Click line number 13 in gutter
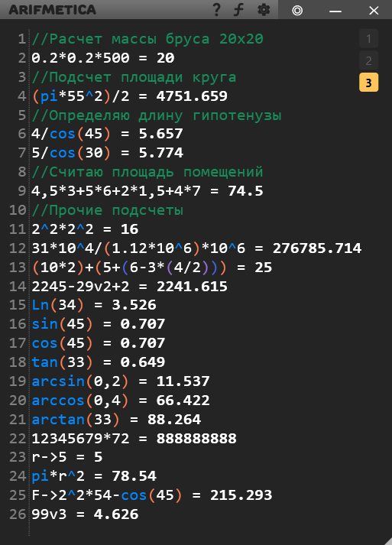Viewport: 392px width, 545px height. pyautogui.click(x=18, y=268)
